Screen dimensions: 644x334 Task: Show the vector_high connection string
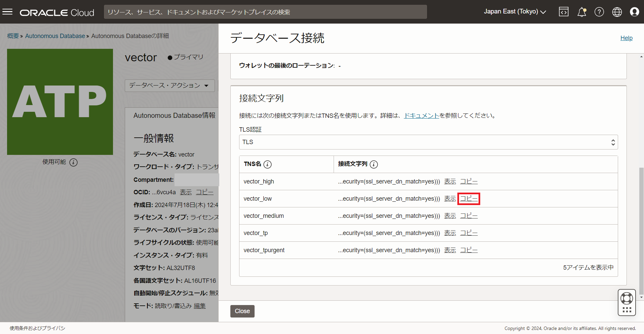click(450, 181)
